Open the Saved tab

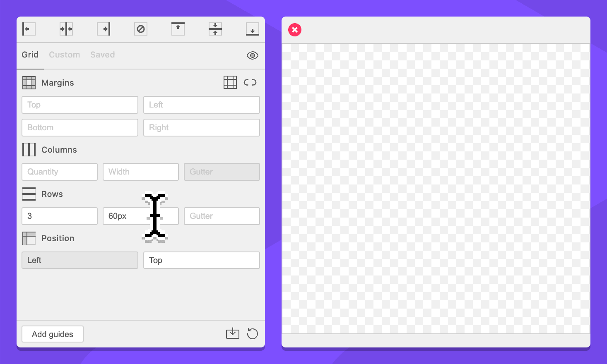point(102,55)
